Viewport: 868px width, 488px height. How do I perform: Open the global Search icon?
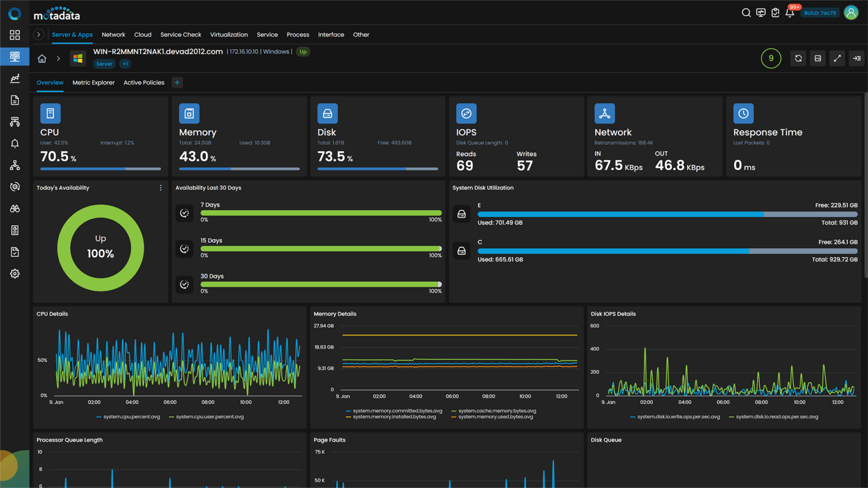tap(746, 12)
